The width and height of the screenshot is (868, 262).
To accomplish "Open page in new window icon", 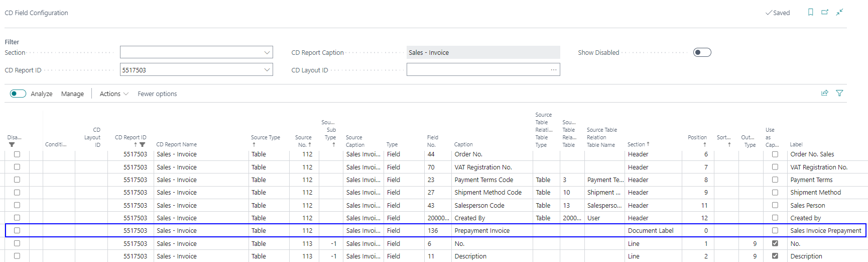I will (825, 12).
